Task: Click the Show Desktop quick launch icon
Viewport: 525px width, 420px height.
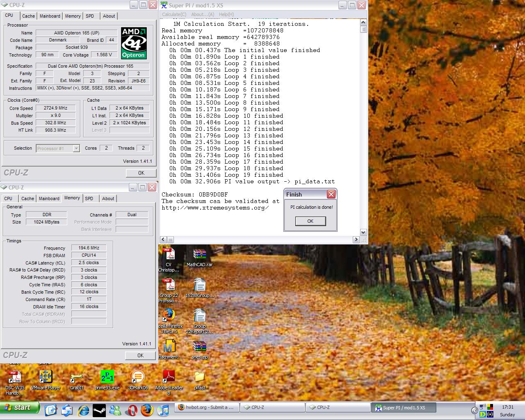Action: pyautogui.click(x=51, y=410)
